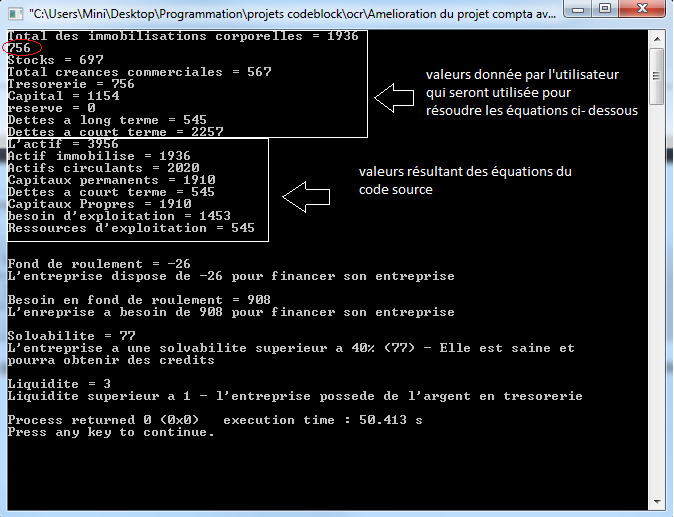Click the empty scrollbar track below the thumb
Screen dimensions: 674x517
[x=657, y=299]
